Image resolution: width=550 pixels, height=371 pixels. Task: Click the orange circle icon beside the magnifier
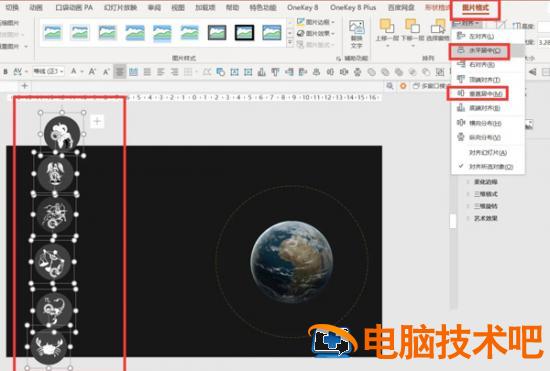[403, 86]
